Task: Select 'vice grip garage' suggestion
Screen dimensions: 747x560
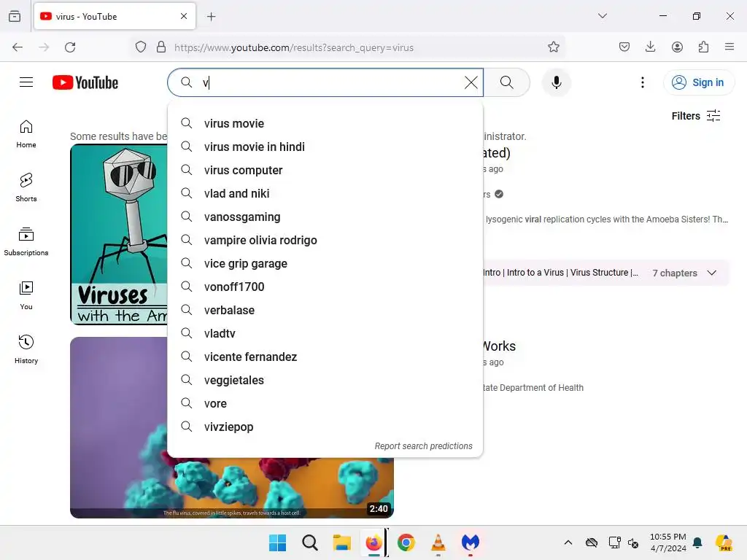Action: (325, 263)
